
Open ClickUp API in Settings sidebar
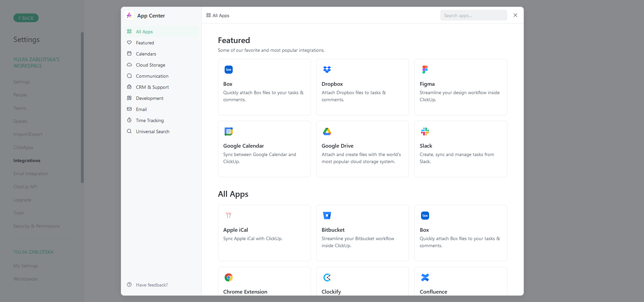(25, 187)
